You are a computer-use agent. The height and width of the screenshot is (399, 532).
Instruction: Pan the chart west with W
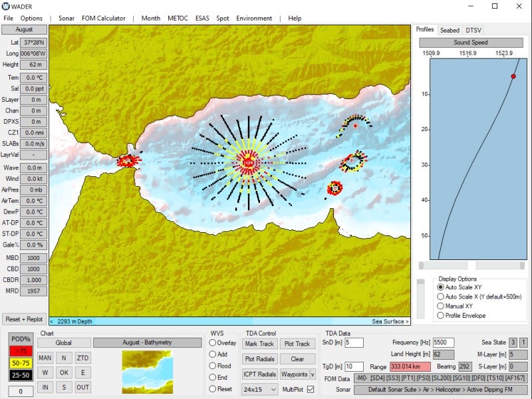(x=45, y=372)
